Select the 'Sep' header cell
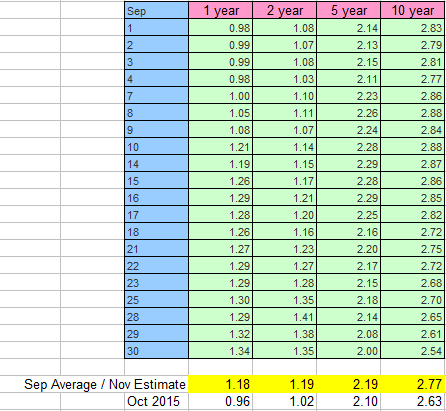 click(x=157, y=10)
